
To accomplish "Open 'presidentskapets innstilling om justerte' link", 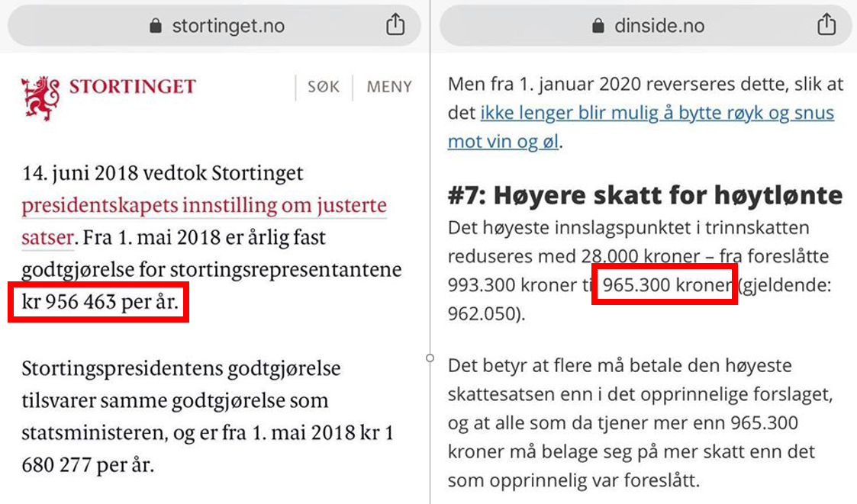I will (x=204, y=205).
